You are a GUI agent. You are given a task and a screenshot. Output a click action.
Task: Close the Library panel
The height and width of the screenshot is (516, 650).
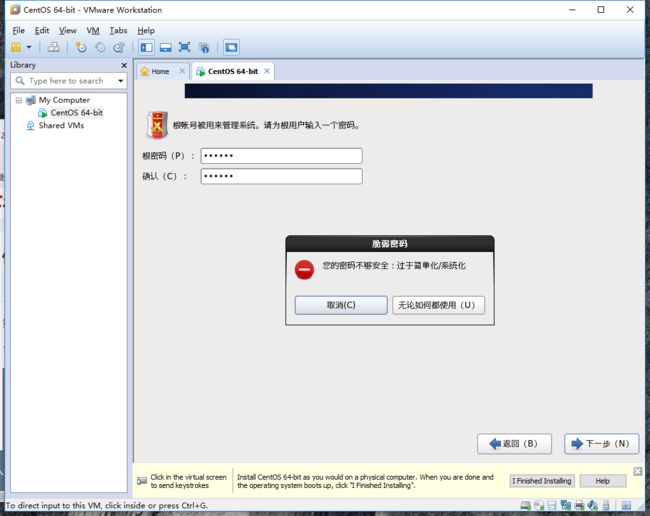[124, 65]
